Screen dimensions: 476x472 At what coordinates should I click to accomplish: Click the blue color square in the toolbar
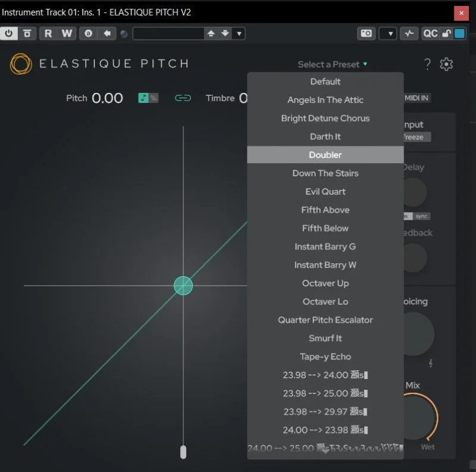pyautogui.click(x=459, y=33)
